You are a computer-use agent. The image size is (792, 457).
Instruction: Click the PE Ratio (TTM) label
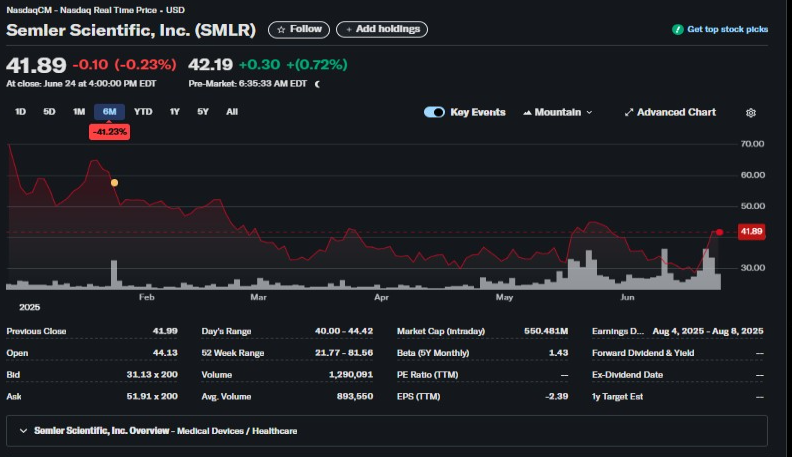(427, 375)
